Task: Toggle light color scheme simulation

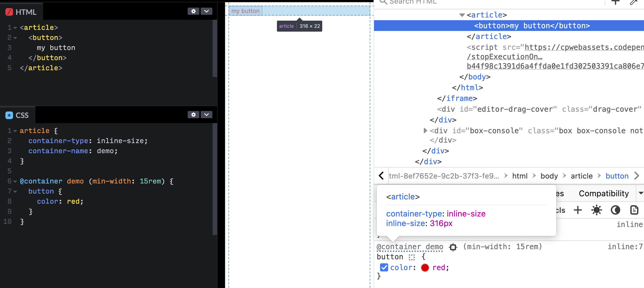Action: (596, 210)
